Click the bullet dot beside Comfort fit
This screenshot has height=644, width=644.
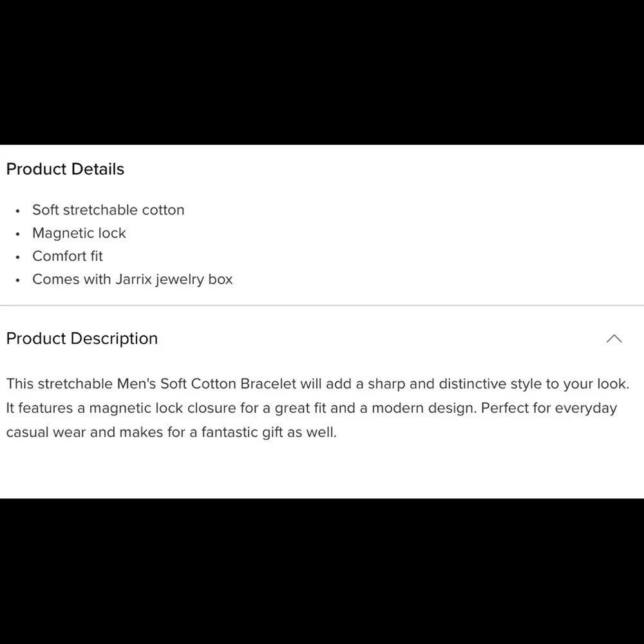[x=18, y=258]
